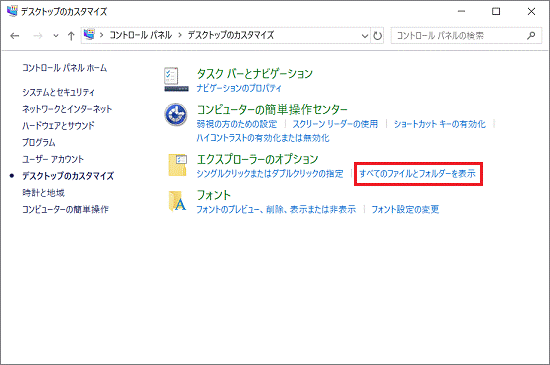Open ユーザー アカウント in sidebar

coord(53,159)
